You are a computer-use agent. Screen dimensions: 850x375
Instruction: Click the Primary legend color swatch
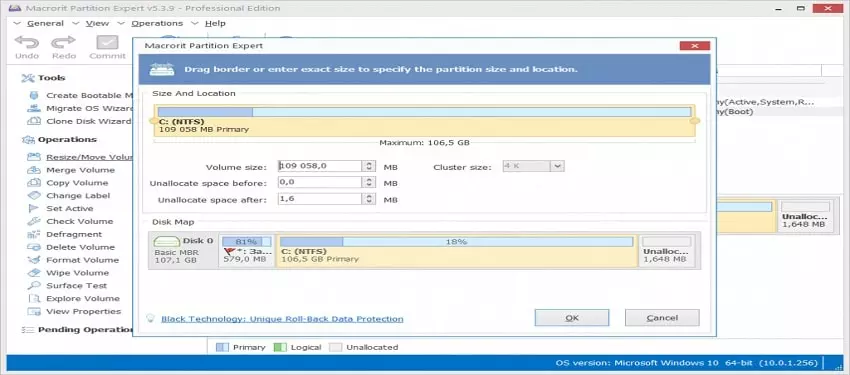pos(222,347)
